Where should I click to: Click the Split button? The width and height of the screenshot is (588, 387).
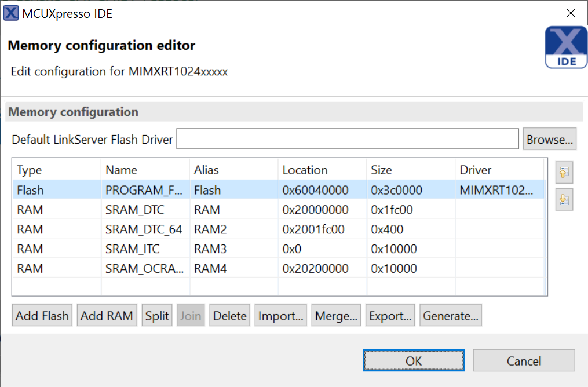coord(157,316)
